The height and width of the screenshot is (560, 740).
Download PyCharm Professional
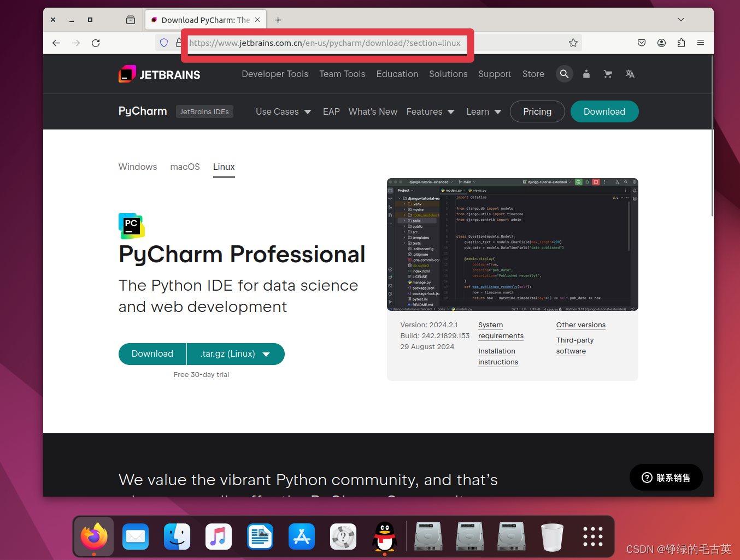pos(152,354)
